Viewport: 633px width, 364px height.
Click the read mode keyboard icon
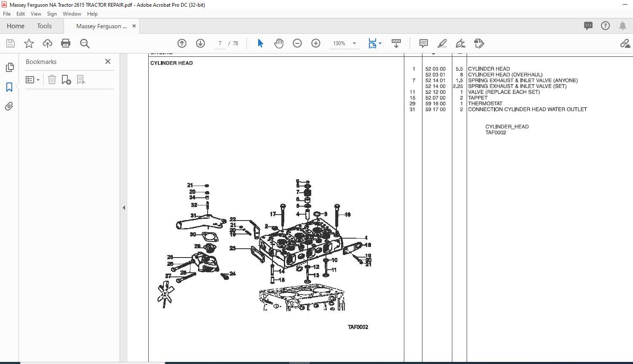(396, 43)
